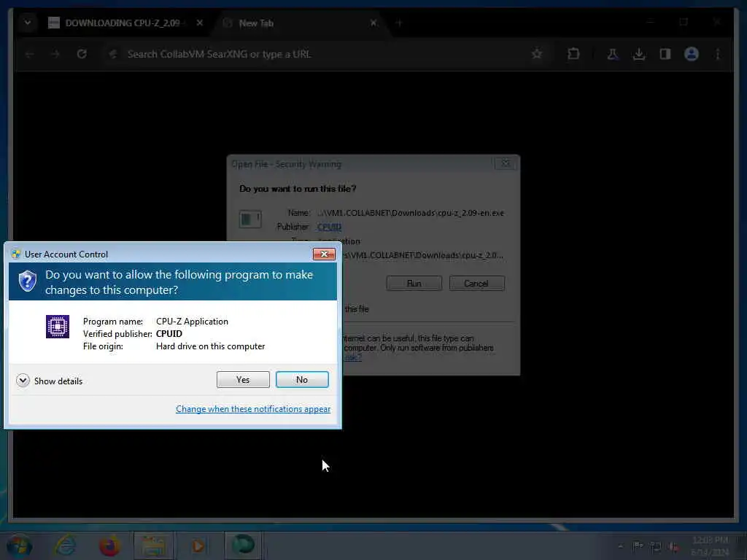Click file icon in Security Warning dialog
The image size is (747, 560).
(x=250, y=219)
